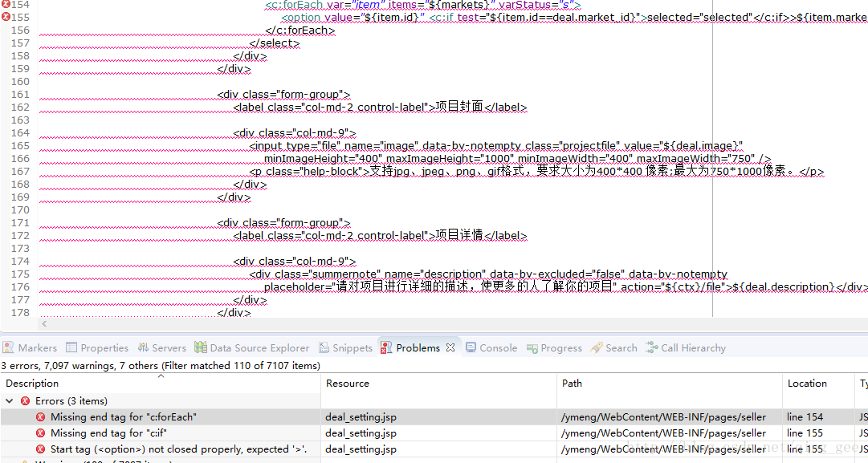The image size is (868, 463).
Task: Click the Problems tab icon
Action: click(386, 347)
